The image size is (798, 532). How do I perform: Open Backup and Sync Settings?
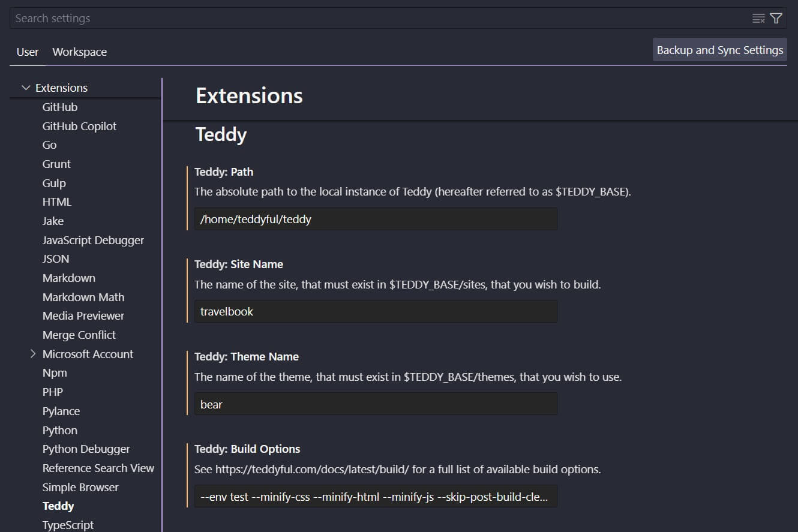(720, 50)
